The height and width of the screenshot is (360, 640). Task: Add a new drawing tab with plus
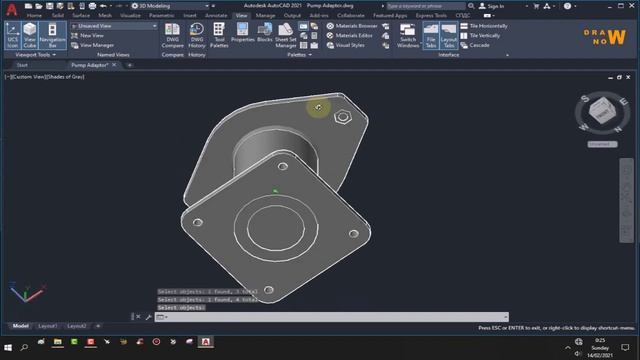tap(129, 65)
